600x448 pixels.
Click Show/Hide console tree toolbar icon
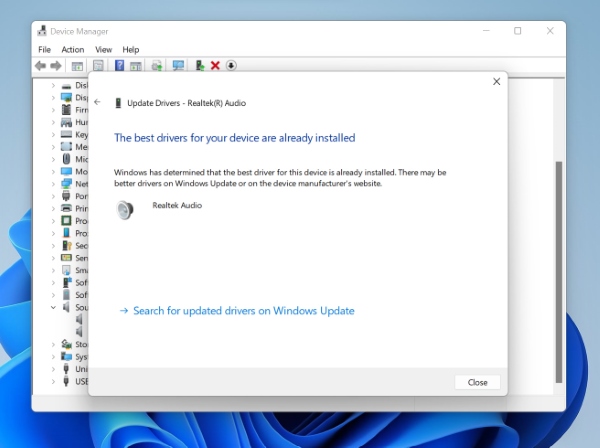(77, 66)
